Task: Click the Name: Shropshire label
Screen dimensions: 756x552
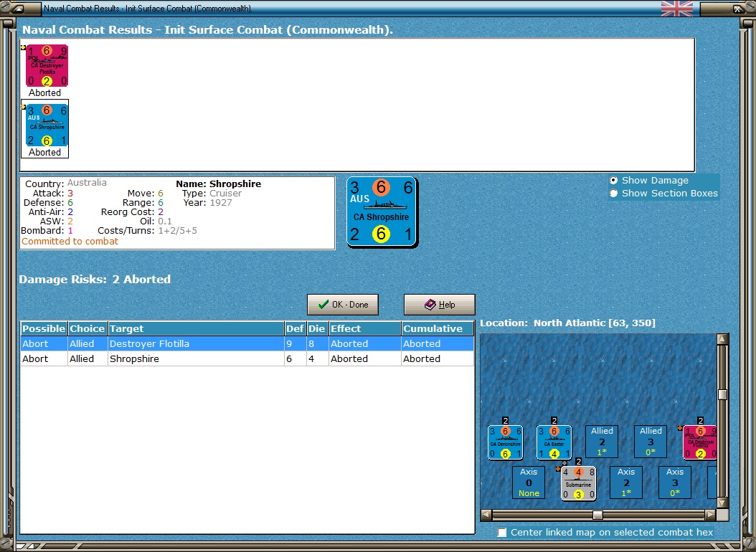Action: 219,184
